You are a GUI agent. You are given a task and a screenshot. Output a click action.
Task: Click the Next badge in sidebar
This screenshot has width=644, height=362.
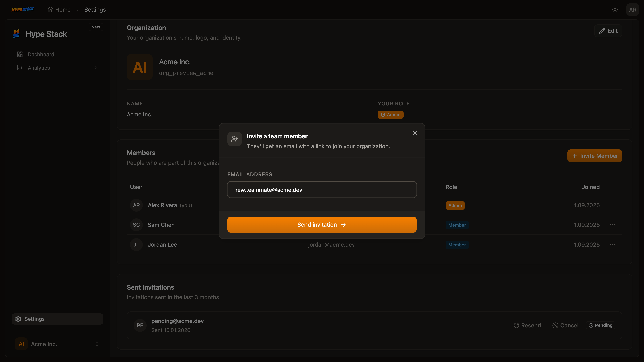tap(96, 27)
